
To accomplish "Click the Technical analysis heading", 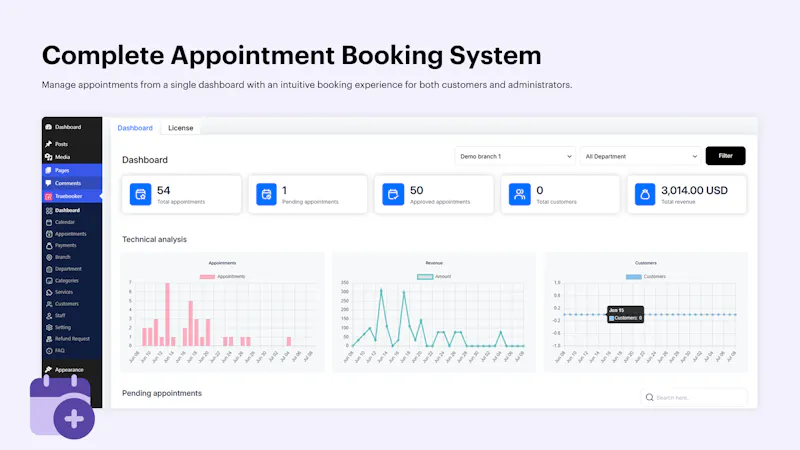I will [x=154, y=239].
